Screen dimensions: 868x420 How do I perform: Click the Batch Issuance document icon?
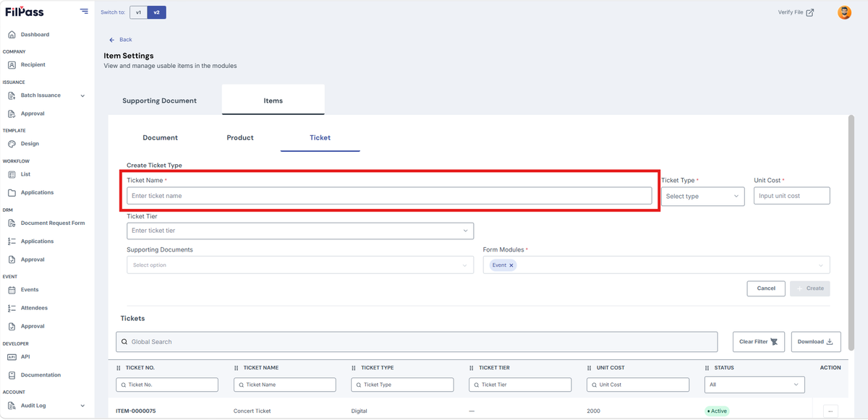pos(12,95)
